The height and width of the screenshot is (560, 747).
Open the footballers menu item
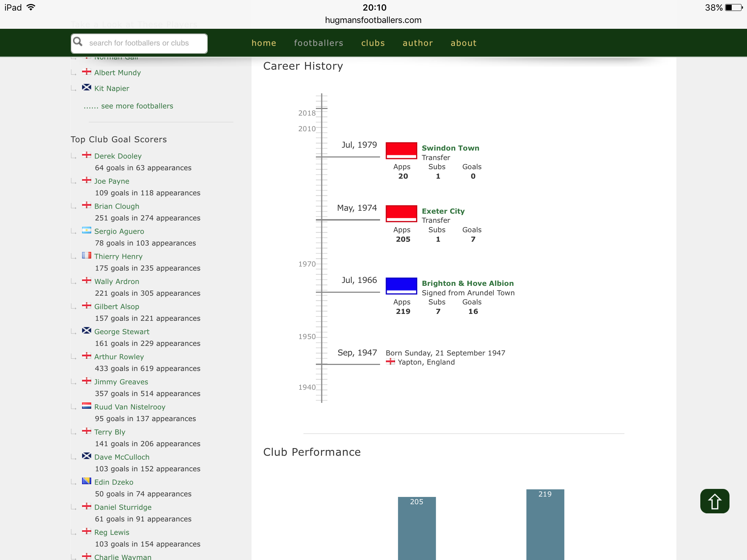(x=318, y=43)
